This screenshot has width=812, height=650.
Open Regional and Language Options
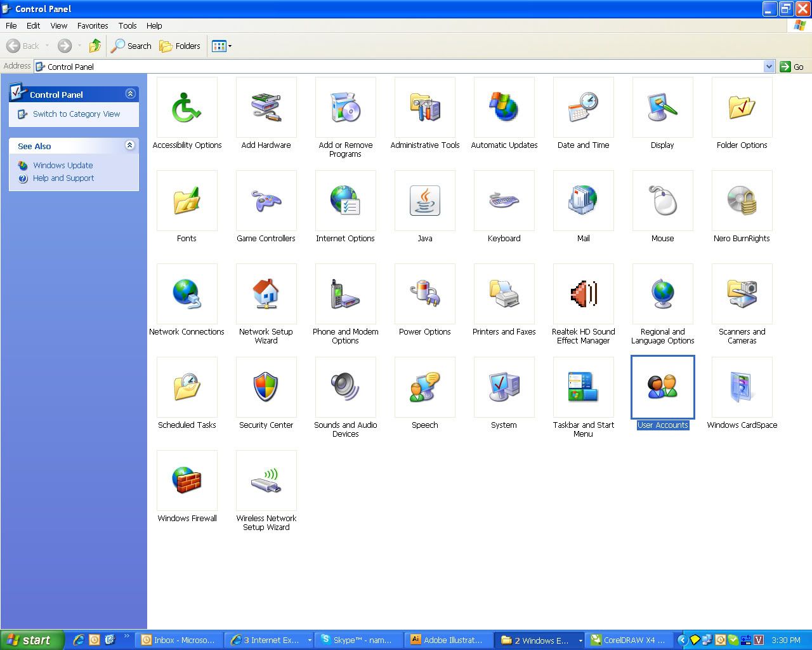click(663, 294)
